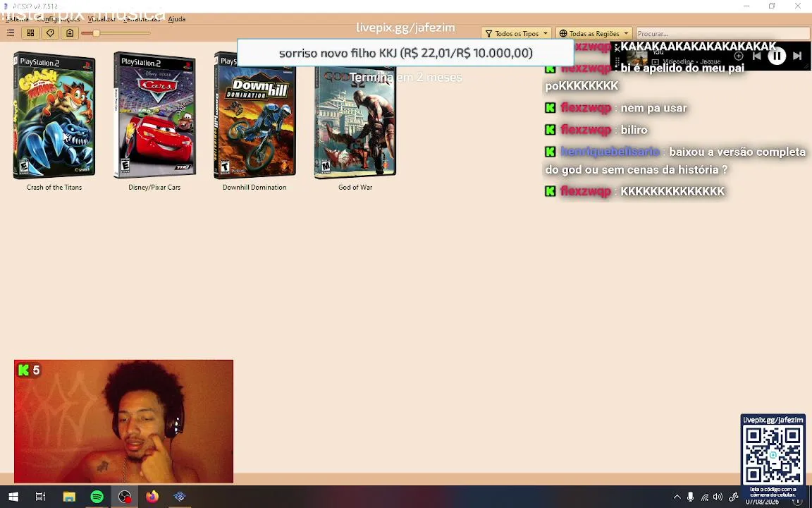This screenshot has width=812, height=508.
Task: Open Task View on taskbar
Action: coord(40,497)
